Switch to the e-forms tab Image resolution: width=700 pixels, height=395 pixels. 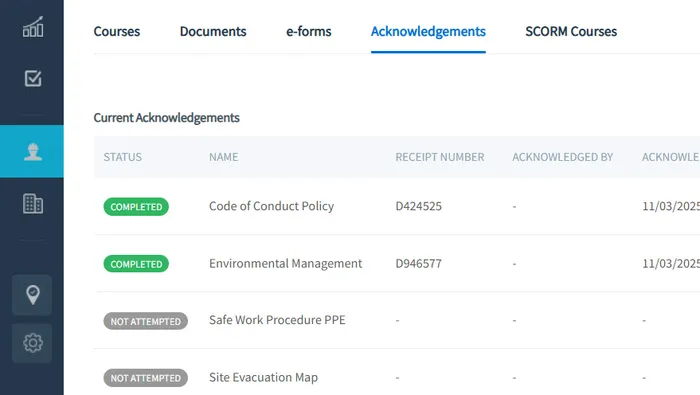[308, 32]
